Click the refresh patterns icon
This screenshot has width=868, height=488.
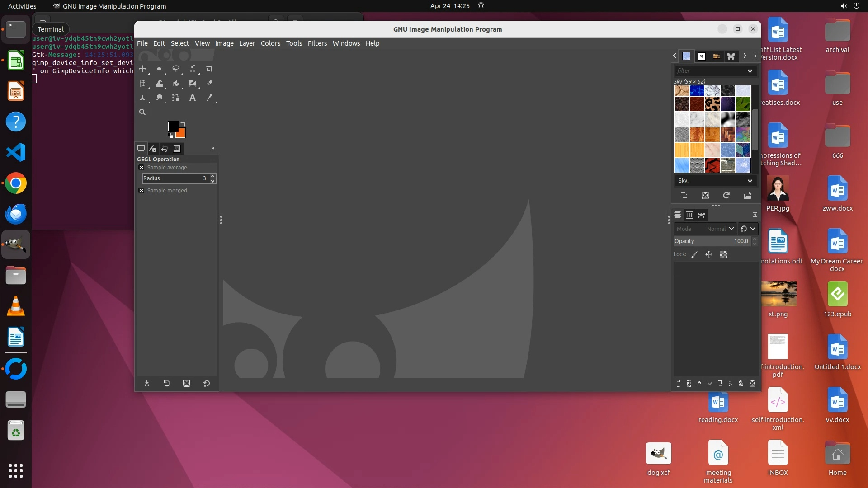(726, 195)
